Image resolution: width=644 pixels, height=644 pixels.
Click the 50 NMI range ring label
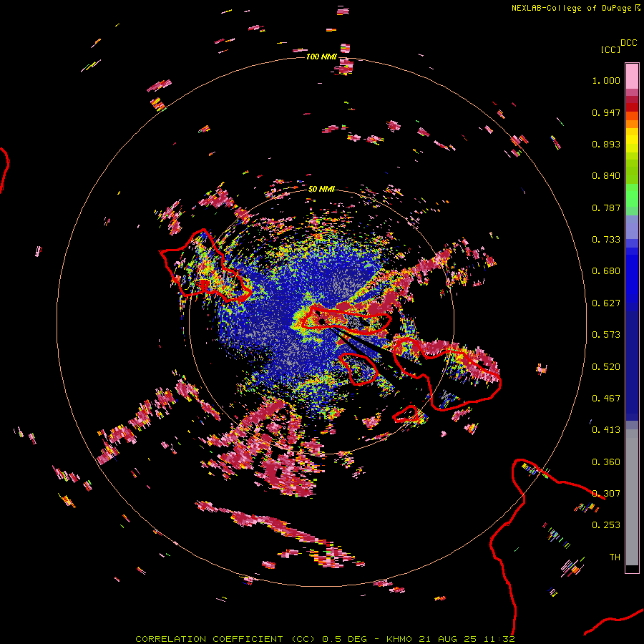pyautogui.click(x=321, y=189)
